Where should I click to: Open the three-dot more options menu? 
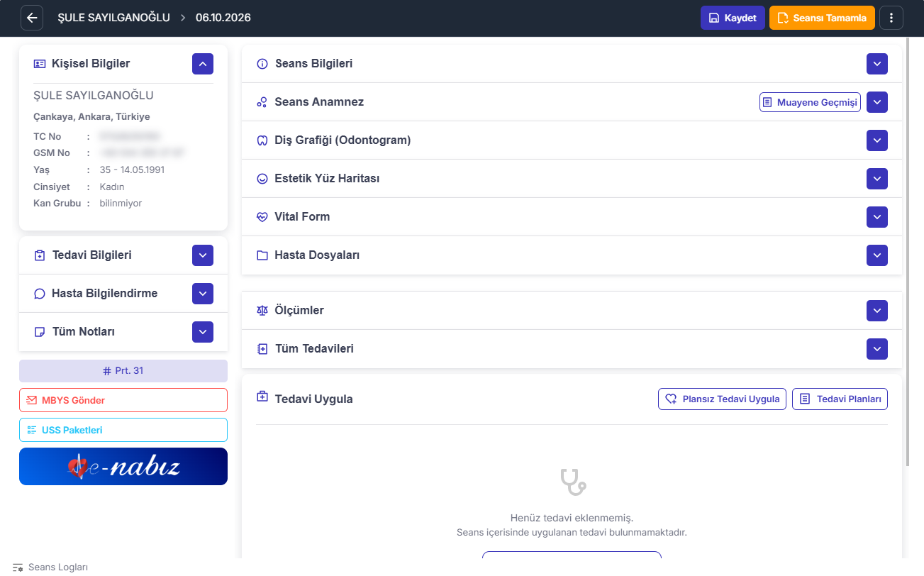point(891,18)
